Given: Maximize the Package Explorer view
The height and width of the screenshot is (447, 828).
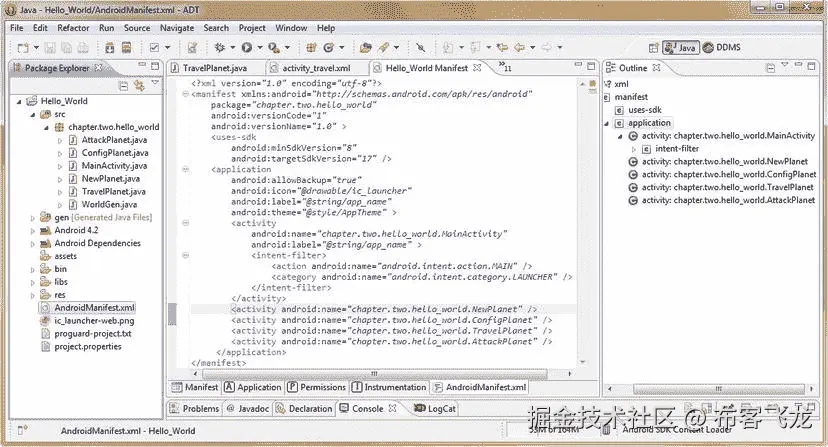Looking at the screenshot, I should [155, 66].
